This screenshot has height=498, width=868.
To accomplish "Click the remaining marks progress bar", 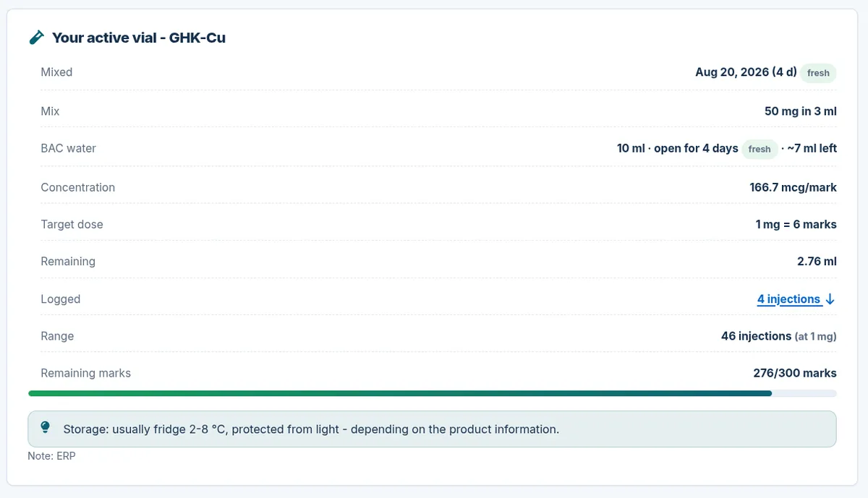I will click(x=433, y=394).
